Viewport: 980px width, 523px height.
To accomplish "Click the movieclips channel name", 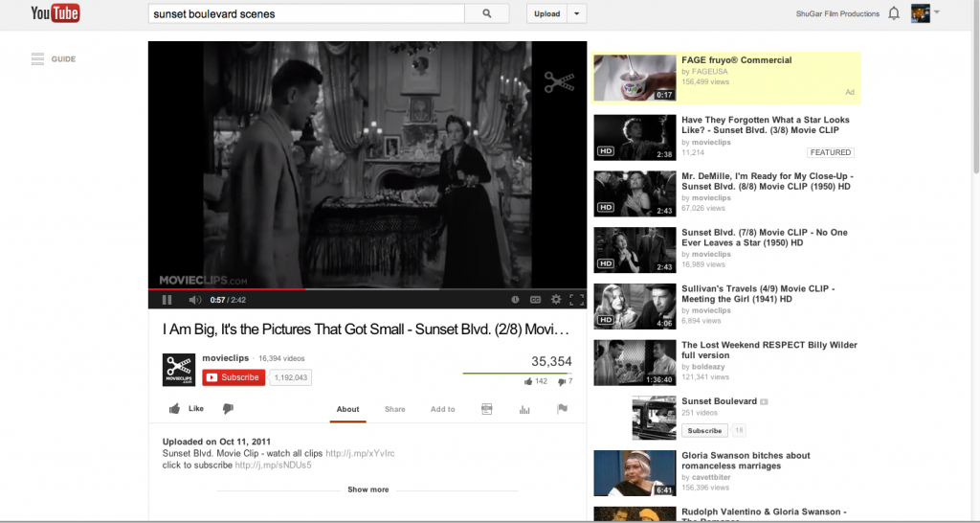I will click(226, 358).
